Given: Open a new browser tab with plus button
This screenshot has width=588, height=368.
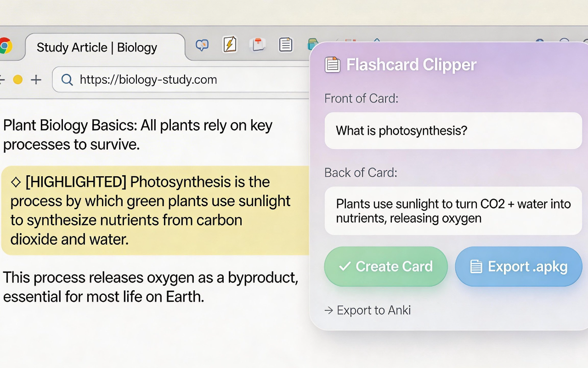Looking at the screenshot, I should (36, 80).
